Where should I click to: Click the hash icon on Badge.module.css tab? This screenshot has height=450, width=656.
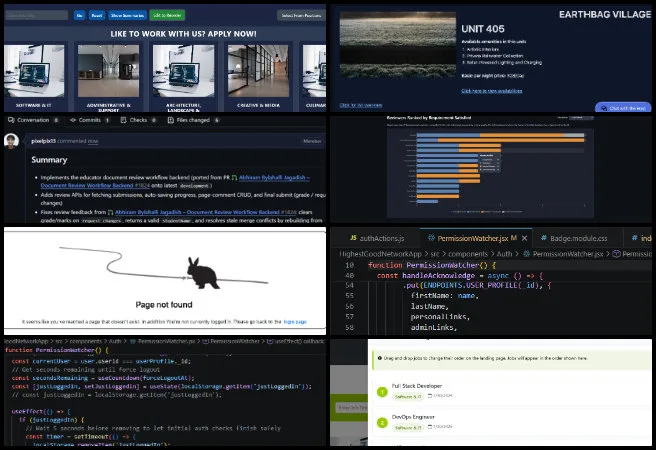tap(543, 238)
